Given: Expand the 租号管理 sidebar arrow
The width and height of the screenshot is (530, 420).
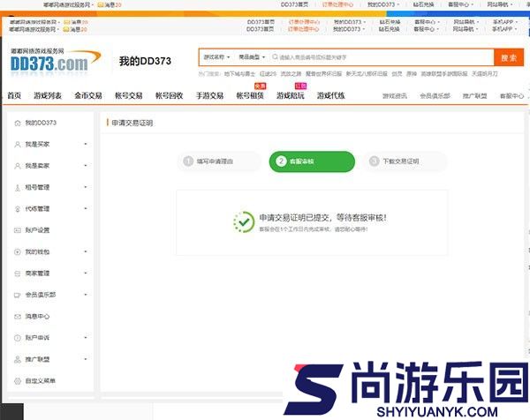Looking at the screenshot, I should point(86,187).
